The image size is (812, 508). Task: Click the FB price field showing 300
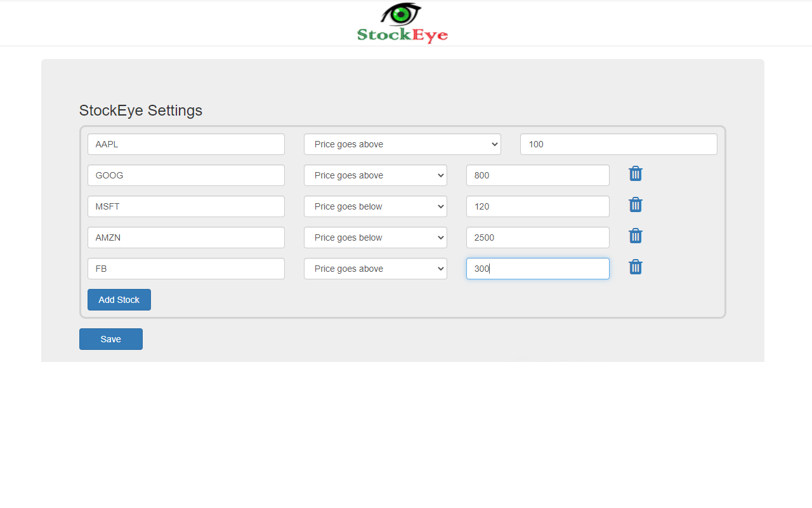point(538,269)
